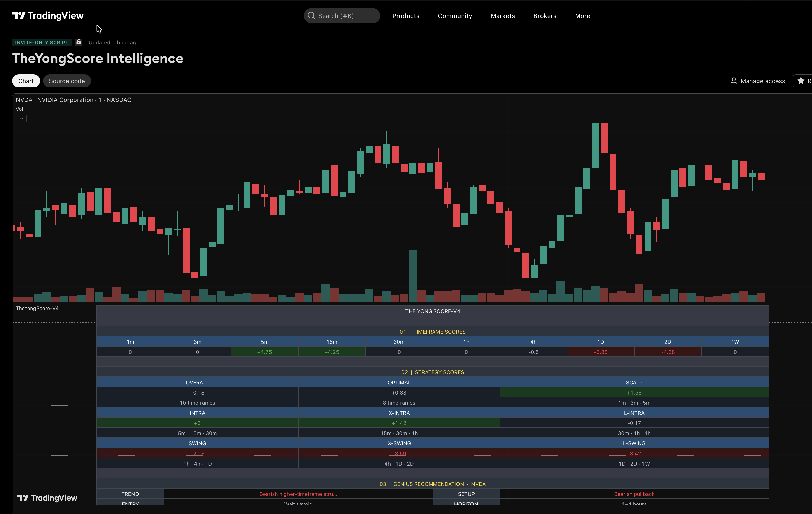Click the INVITE-ONLY SCRIPT badge
Screen dimensions: 812x514
point(42,42)
